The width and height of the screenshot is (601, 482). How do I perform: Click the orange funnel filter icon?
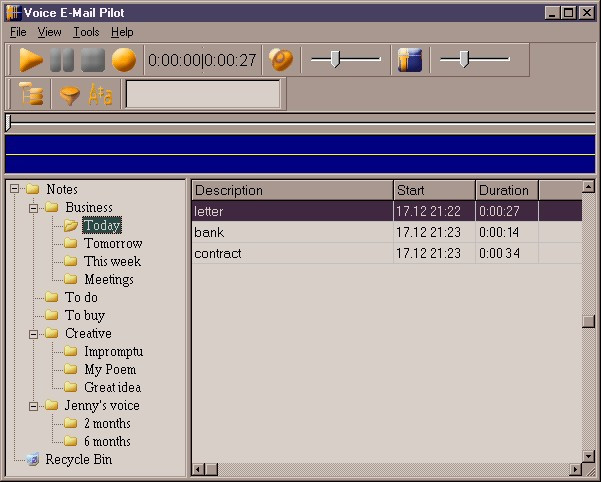70,95
